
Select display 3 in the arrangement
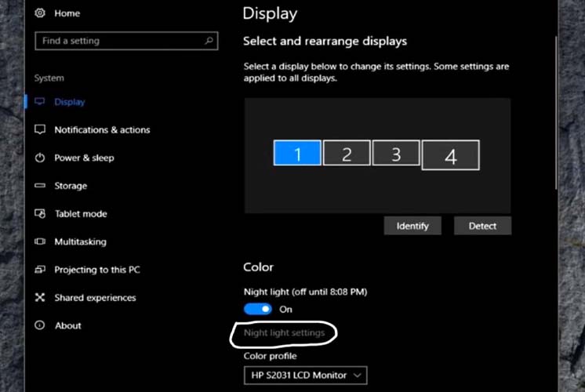coord(396,153)
